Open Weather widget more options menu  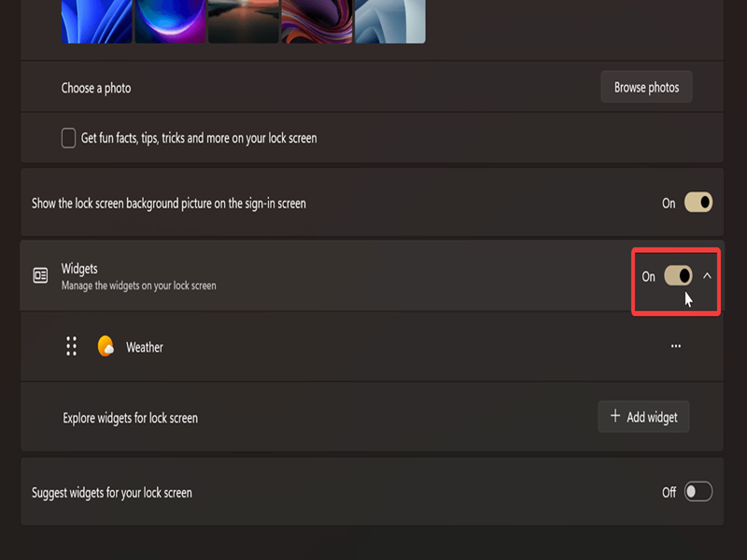point(676,347)
